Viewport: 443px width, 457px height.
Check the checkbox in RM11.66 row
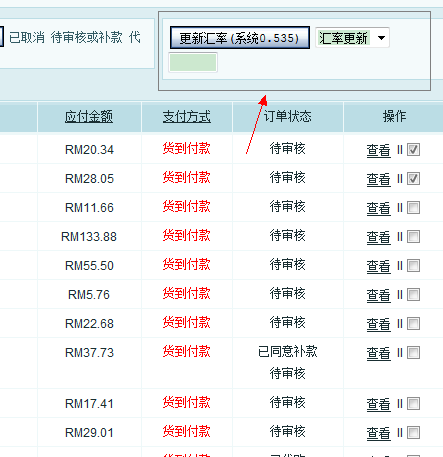coord(413,208)
